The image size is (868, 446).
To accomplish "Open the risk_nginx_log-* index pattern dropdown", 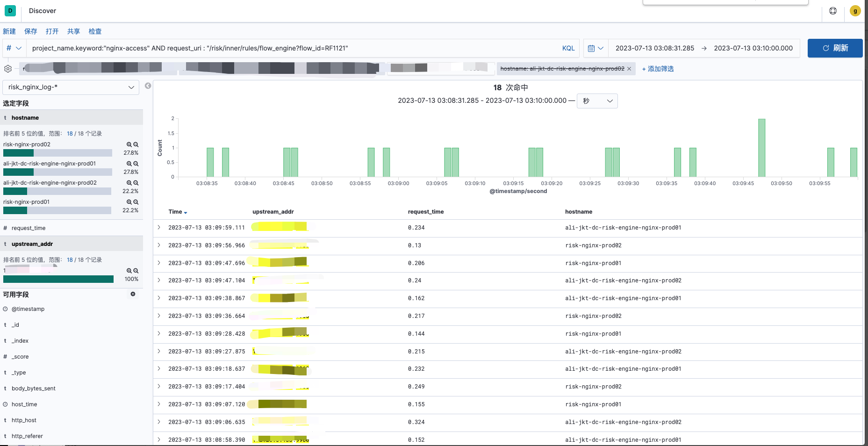I will (x=71, y=87).
